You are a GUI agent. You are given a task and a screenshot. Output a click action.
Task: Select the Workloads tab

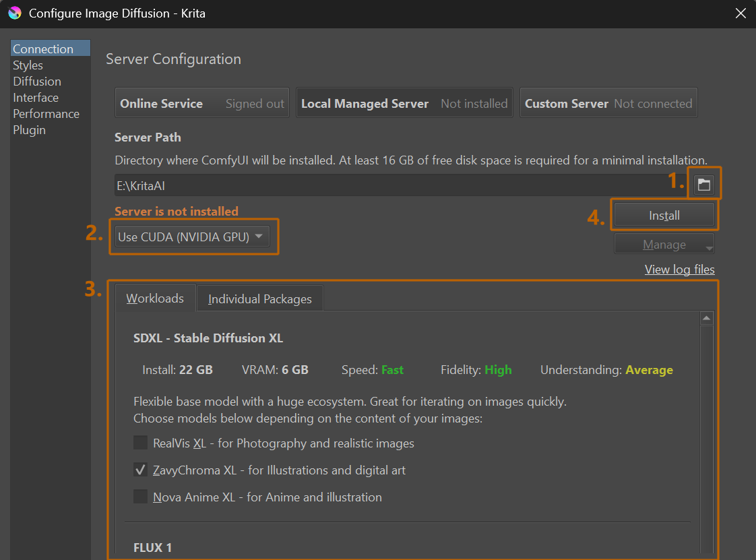155,298
